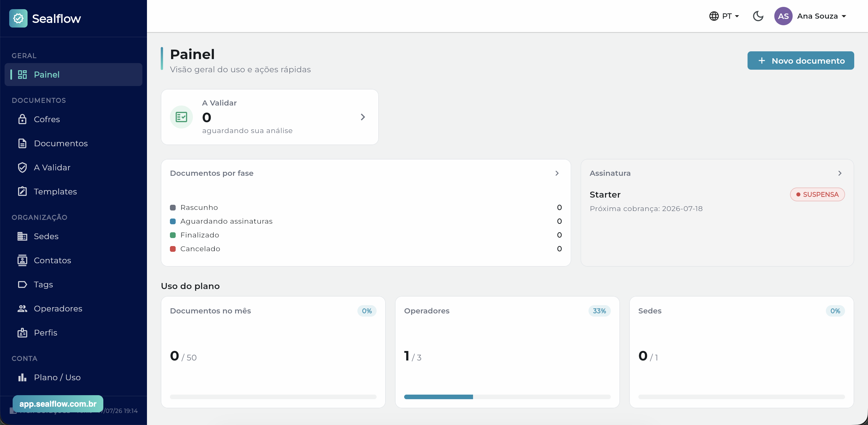Open Assinatura details via chevron arrow
This screenshot has width=868, height=425.
pyautogui.click(x=840, y=173)
